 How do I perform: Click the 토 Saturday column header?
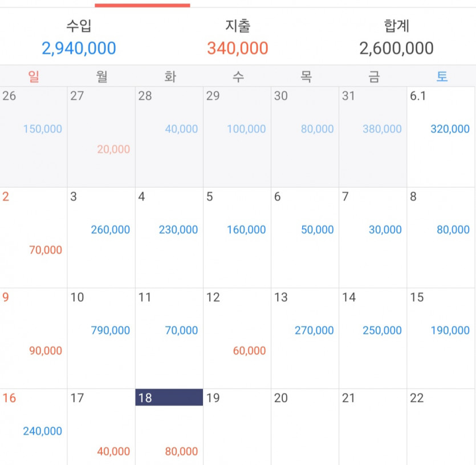click(442, 76)
